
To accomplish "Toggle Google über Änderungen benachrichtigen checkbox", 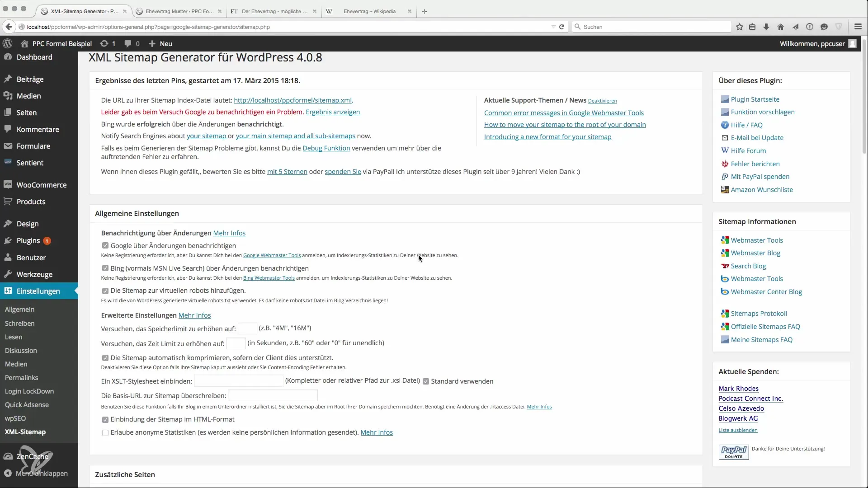I will (x=105, y=246).
